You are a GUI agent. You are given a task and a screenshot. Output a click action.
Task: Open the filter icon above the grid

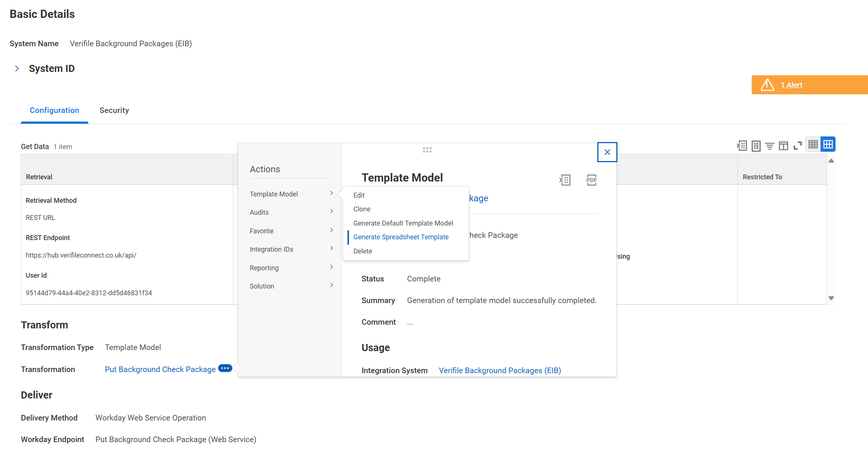(x=770, y=146)
